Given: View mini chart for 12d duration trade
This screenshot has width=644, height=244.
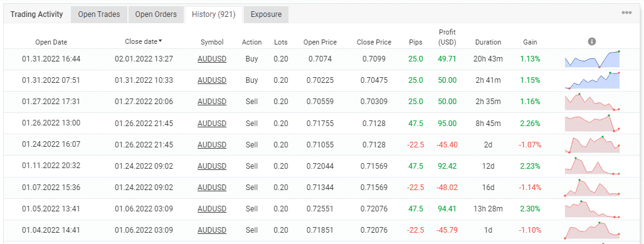Looking at the screenshot, I should [592, 166].
